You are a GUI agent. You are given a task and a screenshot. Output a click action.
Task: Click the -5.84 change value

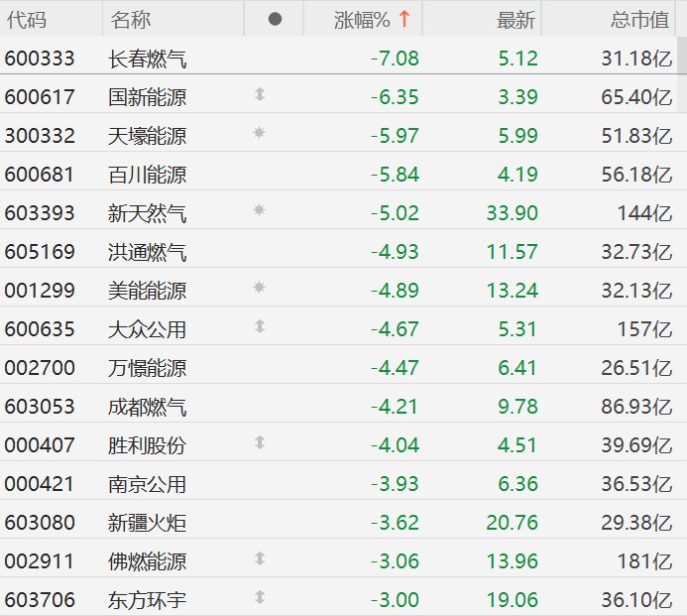[x=395, y=175]
